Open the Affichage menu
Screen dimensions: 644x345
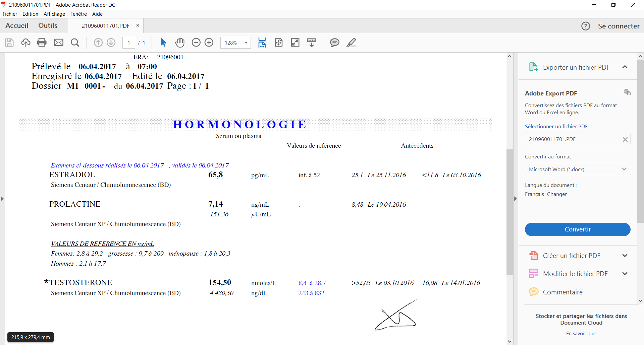(x=54, y=14)
